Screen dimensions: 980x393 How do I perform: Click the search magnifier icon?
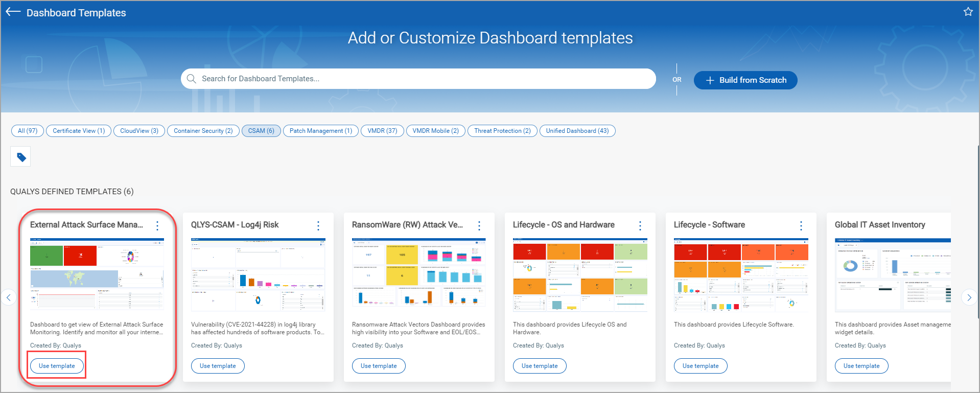192,79
